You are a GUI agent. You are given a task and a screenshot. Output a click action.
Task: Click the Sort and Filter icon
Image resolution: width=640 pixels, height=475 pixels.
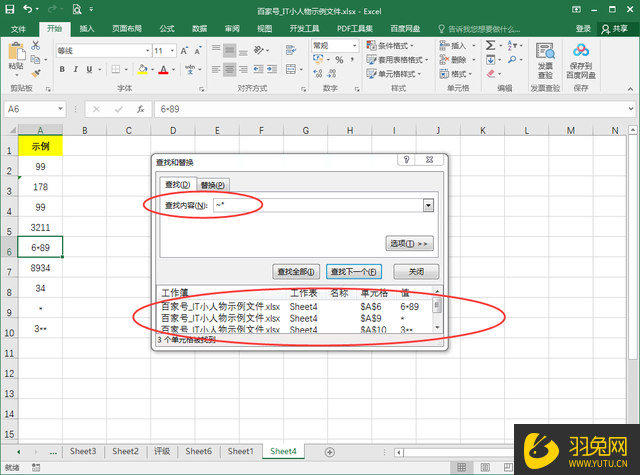(512, 45)
